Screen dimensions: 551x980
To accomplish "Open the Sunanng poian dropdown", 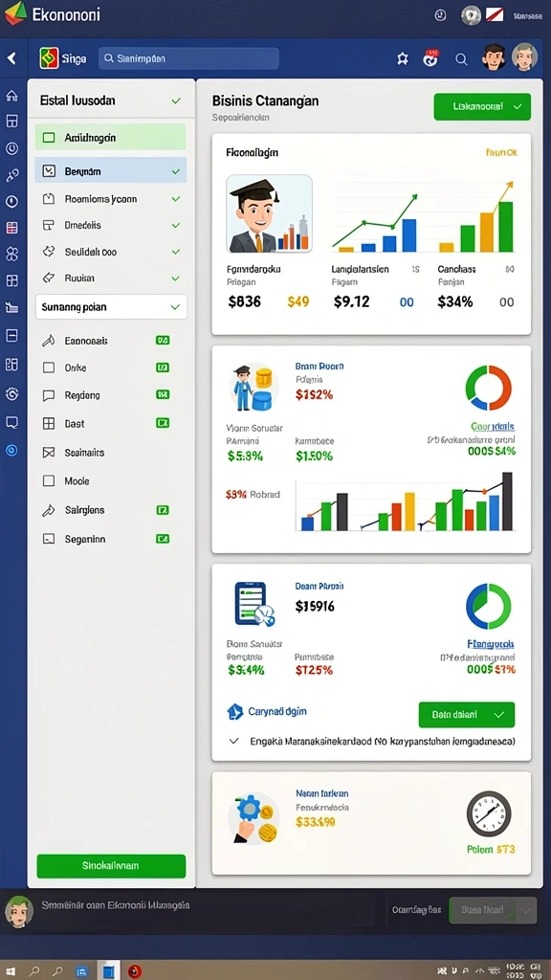I will [111, 307].
